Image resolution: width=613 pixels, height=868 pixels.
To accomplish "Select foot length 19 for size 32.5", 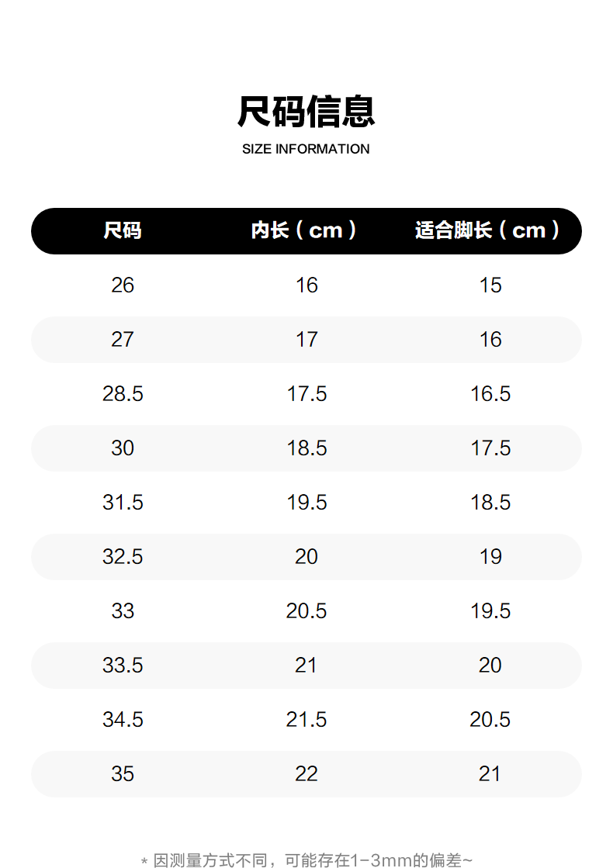I will tap(490, 557).
